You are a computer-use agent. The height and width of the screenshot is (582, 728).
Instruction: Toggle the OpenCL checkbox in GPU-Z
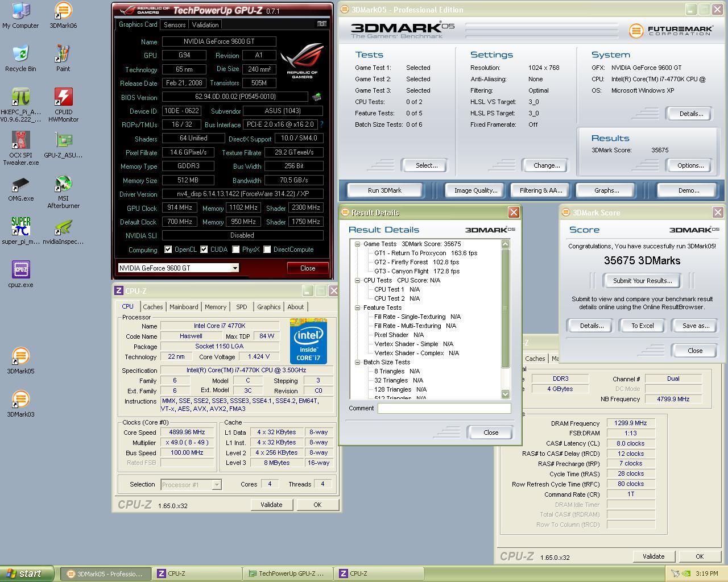pyautogui.click(x=168, y=250)
